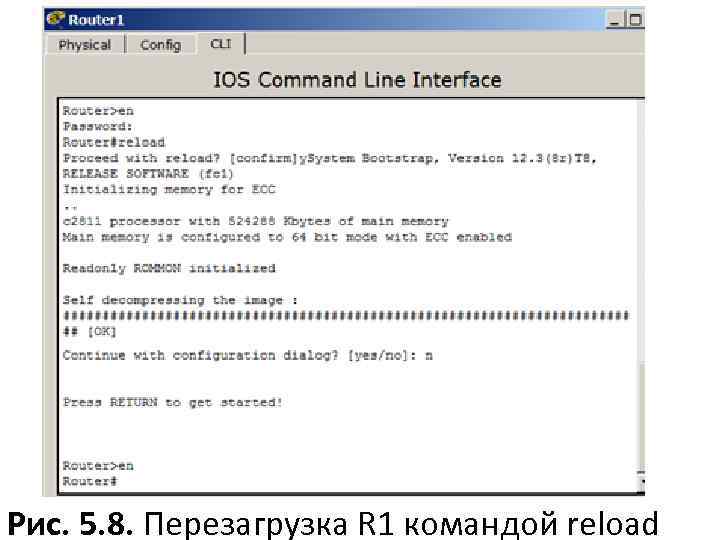Click 'Self decompressing the image' line
The width and height of the screenshot is (720, 540).
point(180,300)
